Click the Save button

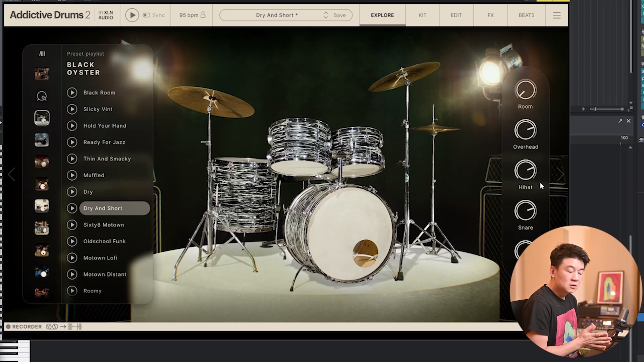point(339,15)
